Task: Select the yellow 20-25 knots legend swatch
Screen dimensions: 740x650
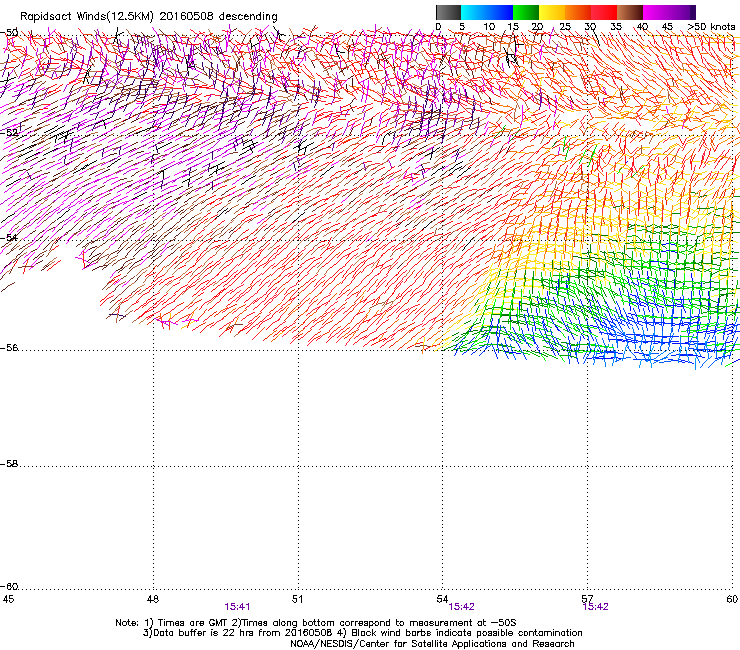Action: tap(552, 12)
